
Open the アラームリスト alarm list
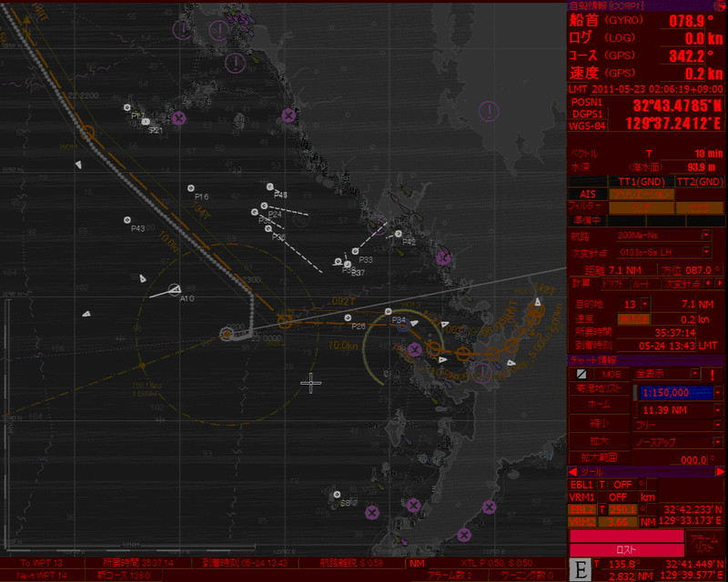pyautogui.click(x=705, y=541)
